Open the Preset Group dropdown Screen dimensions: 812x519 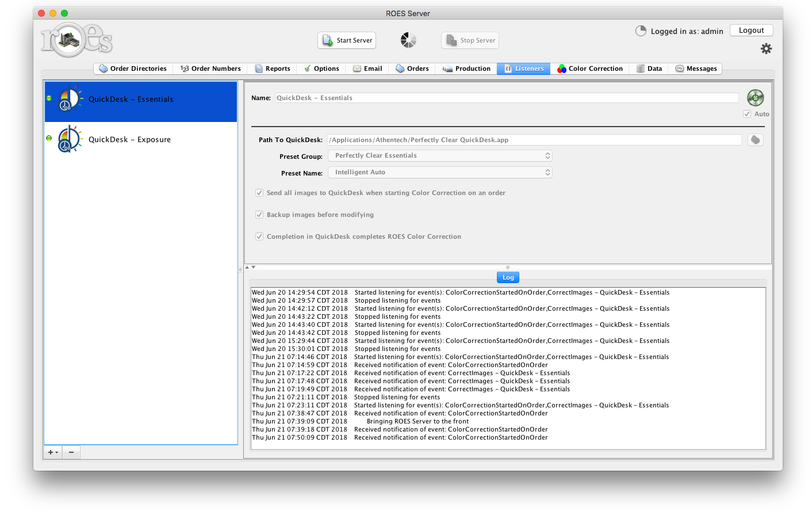(x=440, y=156)
